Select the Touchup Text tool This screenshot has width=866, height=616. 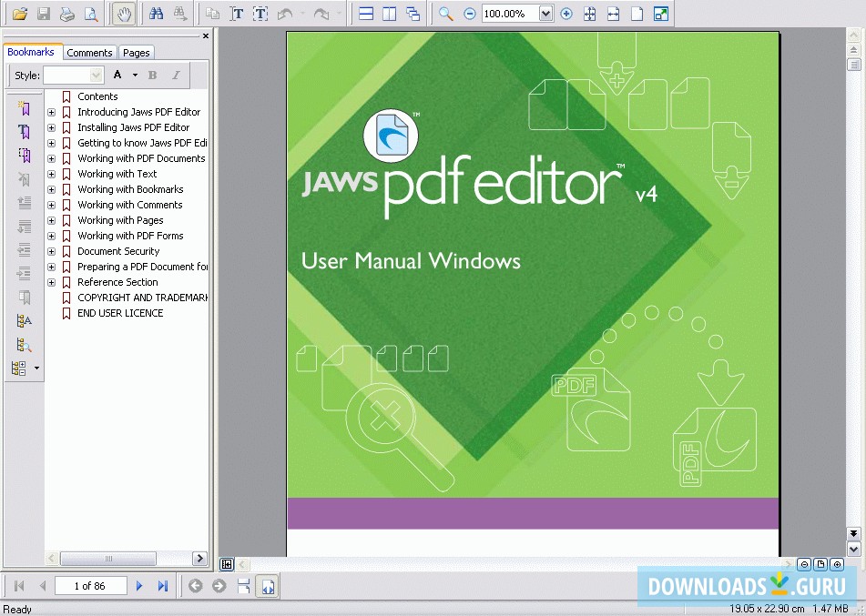tap(260, 13)
